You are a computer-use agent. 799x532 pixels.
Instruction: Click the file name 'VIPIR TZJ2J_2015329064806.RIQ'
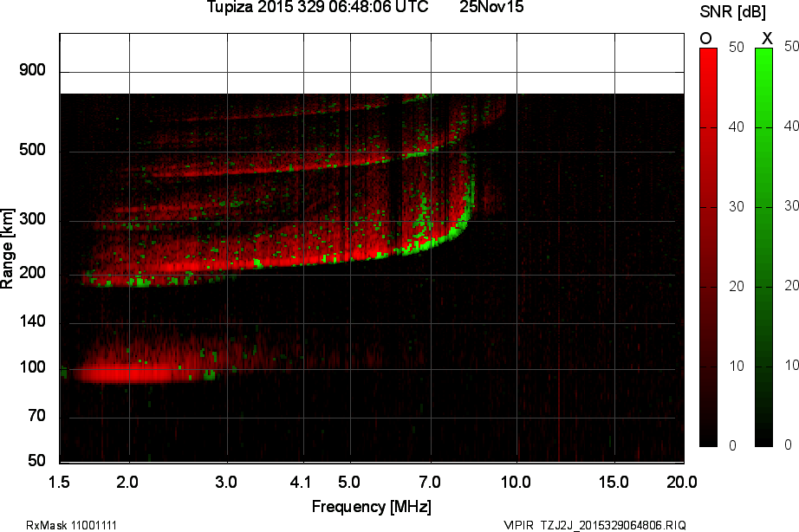pos(594,525)
